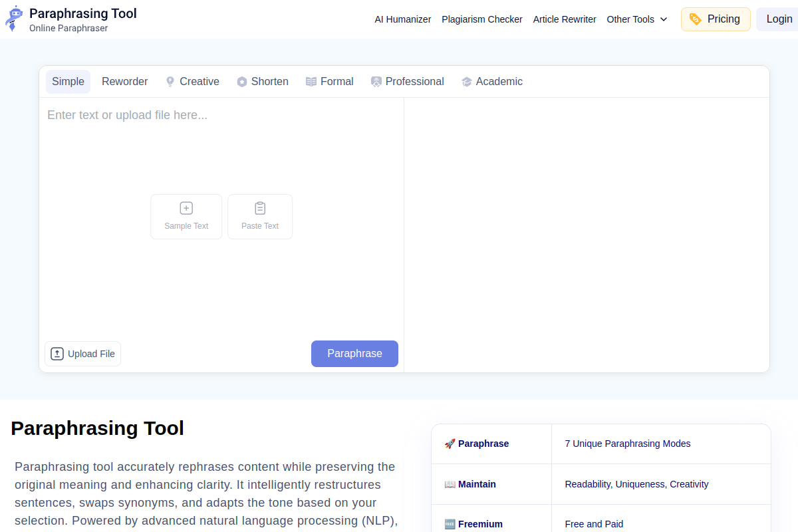
Task: Switch to the Reworder mode tab
Action: coord(124,82)
